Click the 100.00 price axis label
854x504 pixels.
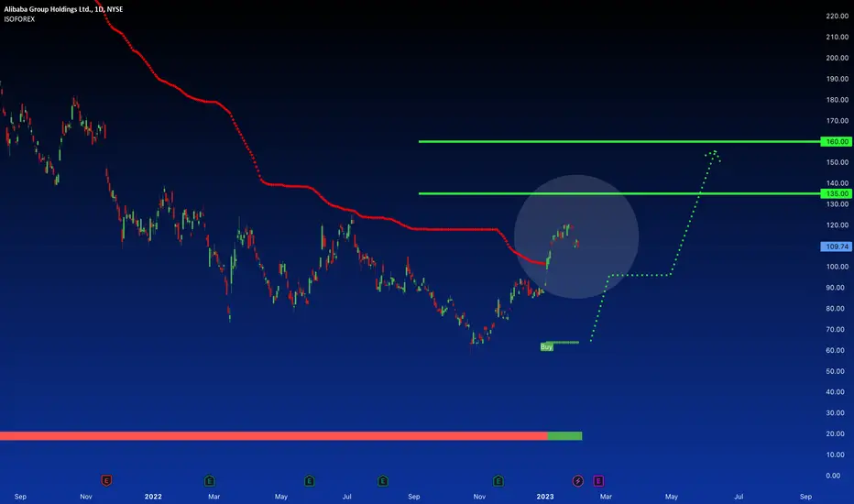(x=838, y=267)
